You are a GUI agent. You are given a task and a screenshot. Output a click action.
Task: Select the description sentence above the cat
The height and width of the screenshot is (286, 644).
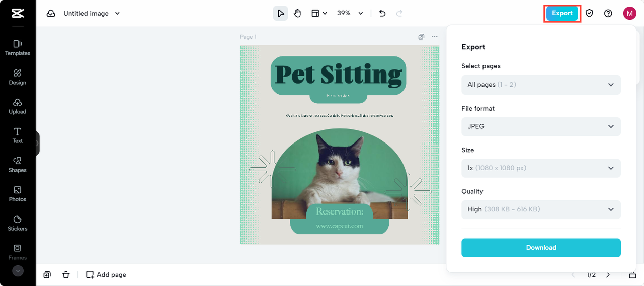coord(339,115)
